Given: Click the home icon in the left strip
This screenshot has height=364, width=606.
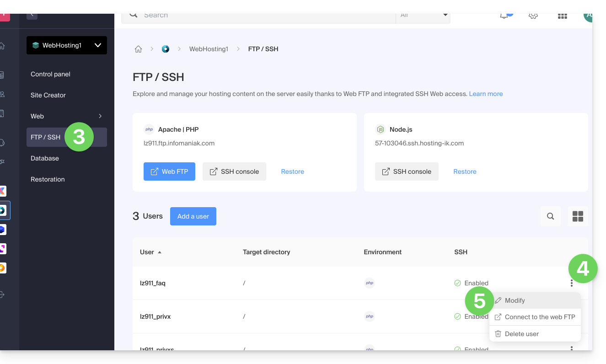Looking at the screenshot, I should (2, 46).
